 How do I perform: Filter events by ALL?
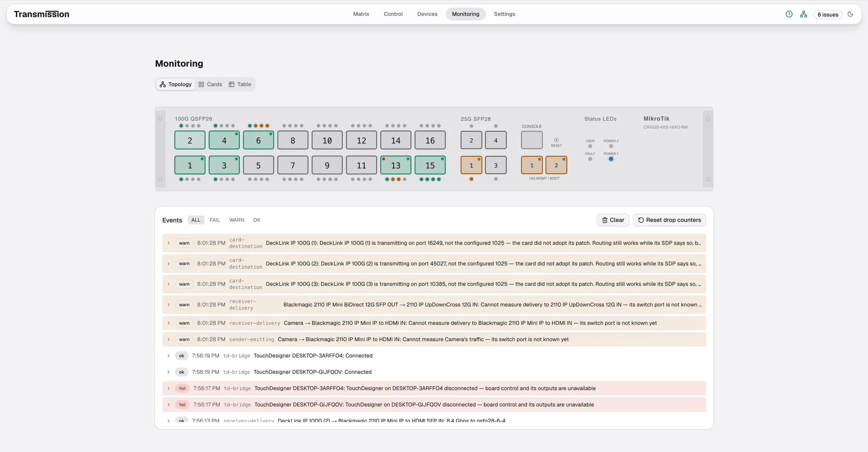pyautogui.click(x=196, y=220)
